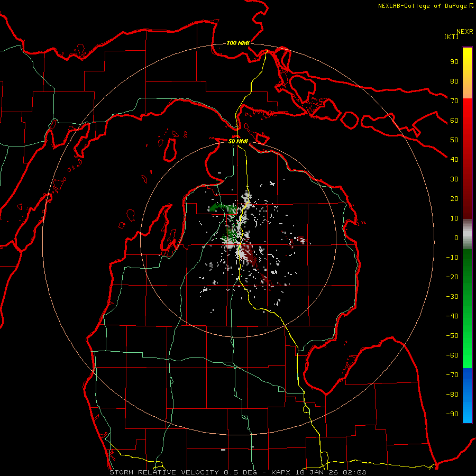This screenshot has width=476, height=476.
Task: Click the STORM RELATIVE VELOCITY caption text
Action: point(164,472)
